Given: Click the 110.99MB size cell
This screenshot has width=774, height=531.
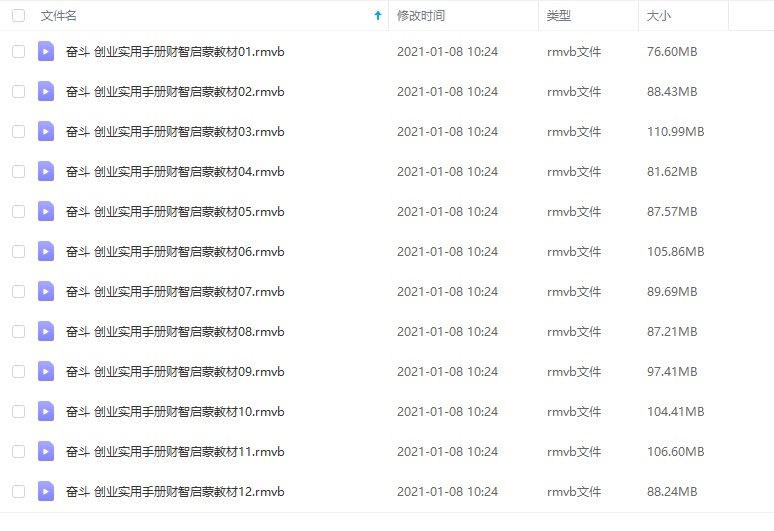Looking at the screenshot, I should [x=675, y=132].
